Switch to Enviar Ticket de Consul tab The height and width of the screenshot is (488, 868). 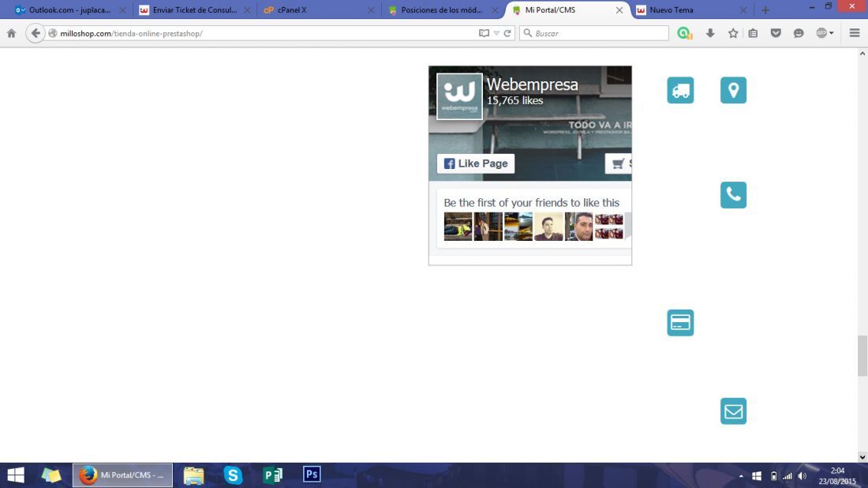click(195, 10)
